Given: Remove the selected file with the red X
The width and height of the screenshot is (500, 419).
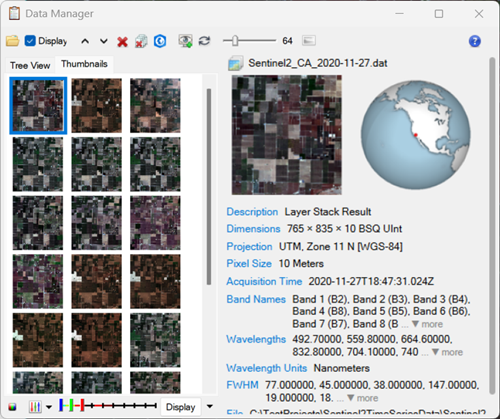Looking at the screenshot, I should click(x=122, y=42).
